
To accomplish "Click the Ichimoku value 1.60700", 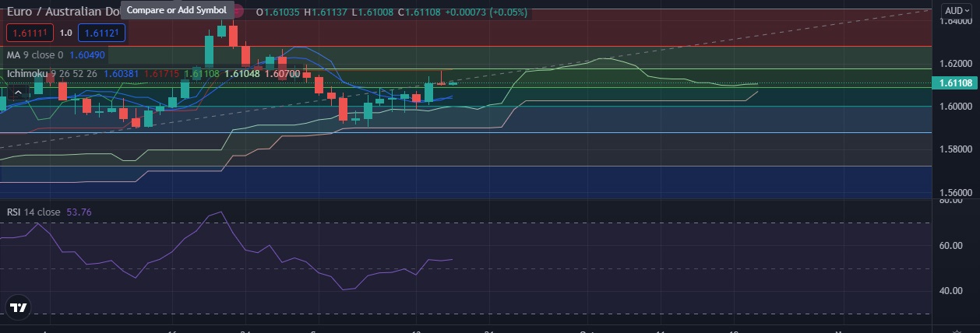I will click(282, 73).
